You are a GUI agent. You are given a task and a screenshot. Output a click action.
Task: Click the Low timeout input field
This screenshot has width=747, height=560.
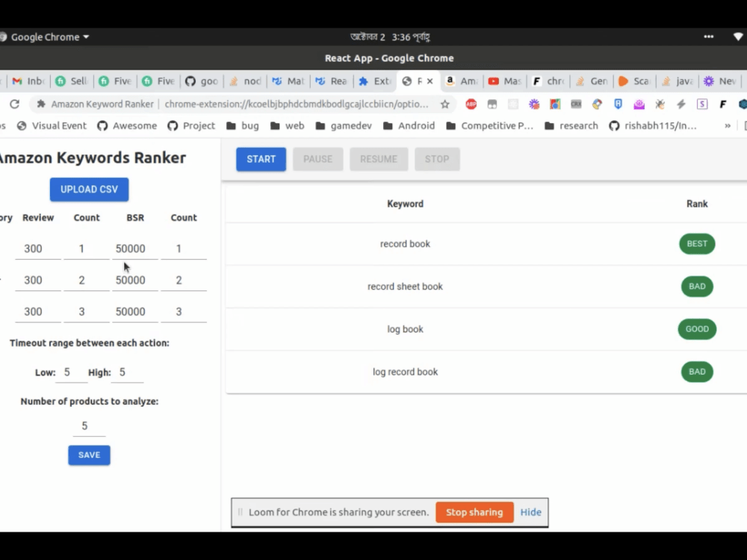71,372
